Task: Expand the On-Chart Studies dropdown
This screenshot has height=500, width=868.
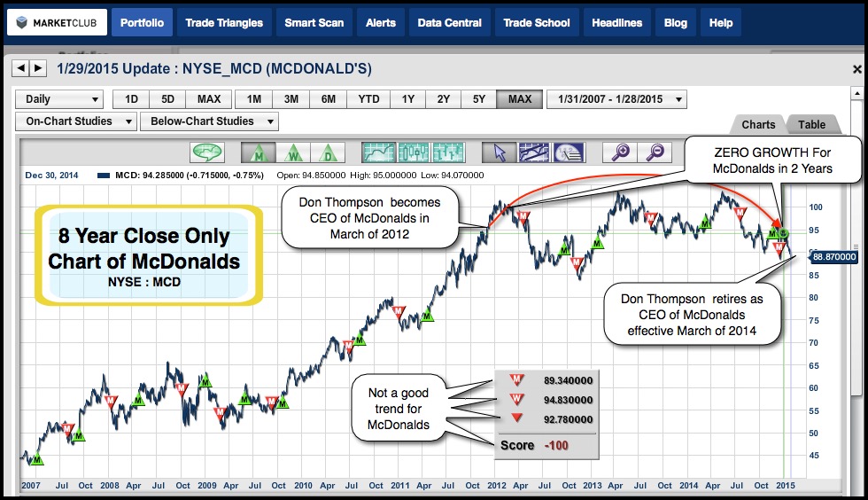Action: point(76,121)
